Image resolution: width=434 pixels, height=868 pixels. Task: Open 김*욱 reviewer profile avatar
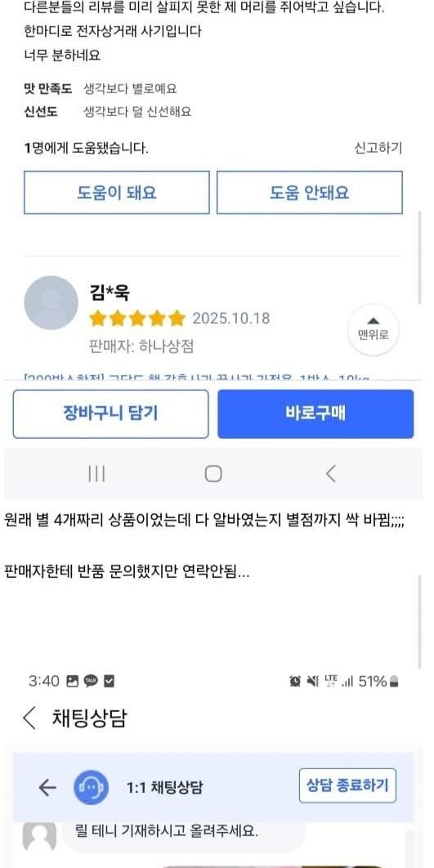point(51,302)
